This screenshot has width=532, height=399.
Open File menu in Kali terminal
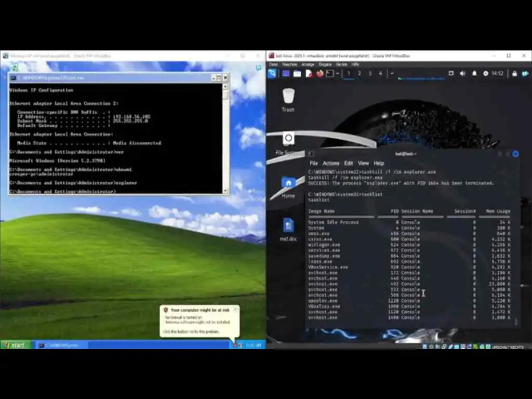point(314,163)
